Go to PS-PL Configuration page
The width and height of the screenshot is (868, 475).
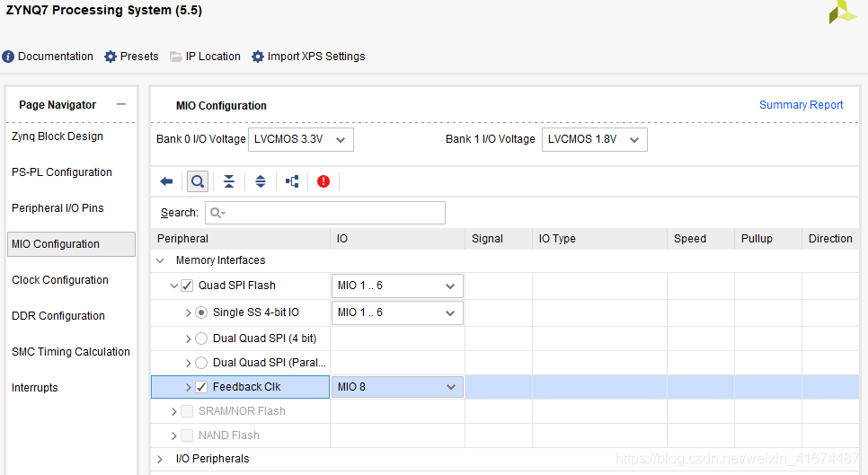tap(61, 172)
